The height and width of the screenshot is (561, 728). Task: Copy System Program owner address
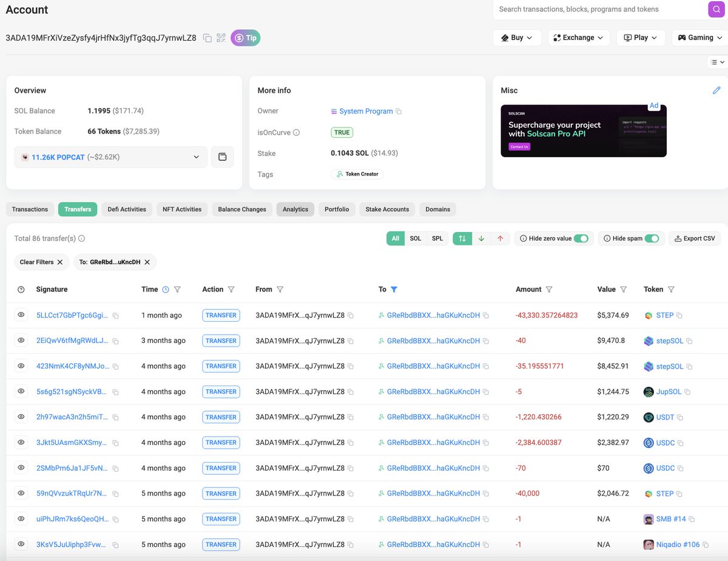click(x=399, y=112)
